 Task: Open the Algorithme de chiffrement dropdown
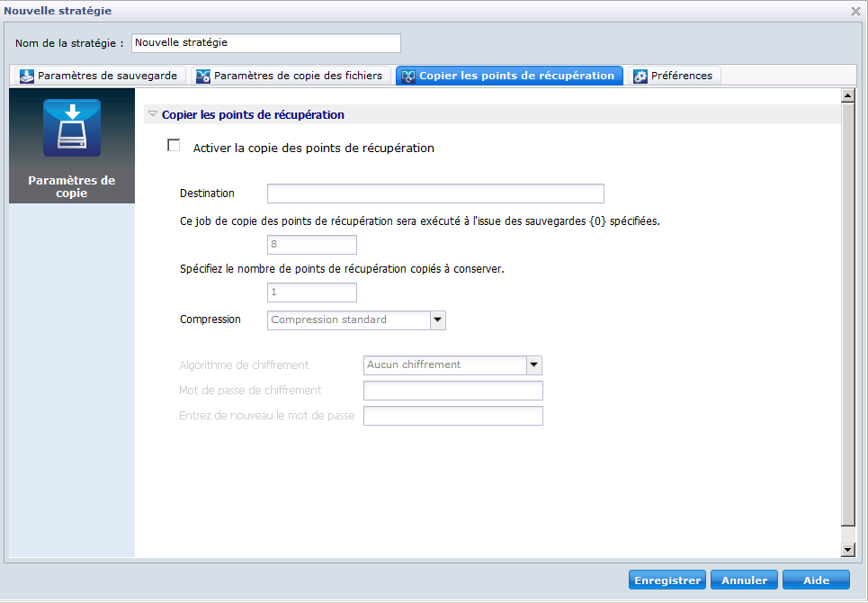pos(533,364)
